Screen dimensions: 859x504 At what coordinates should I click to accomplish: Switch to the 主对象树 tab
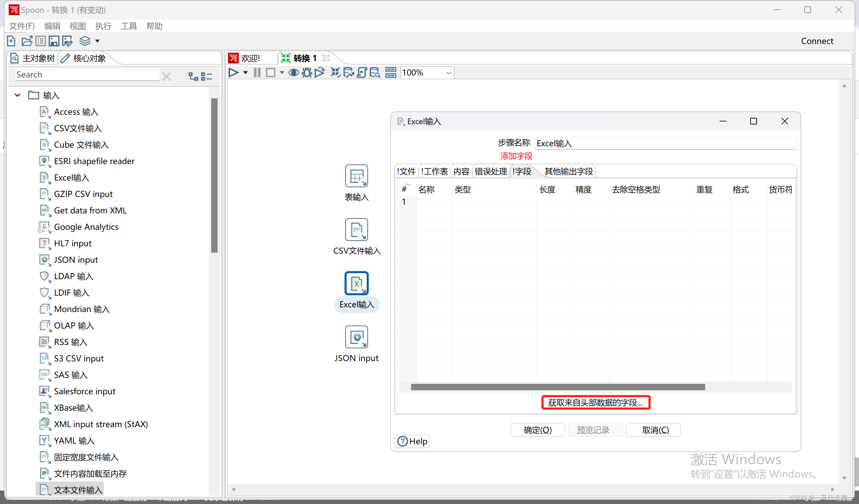(x=33, y=58)
